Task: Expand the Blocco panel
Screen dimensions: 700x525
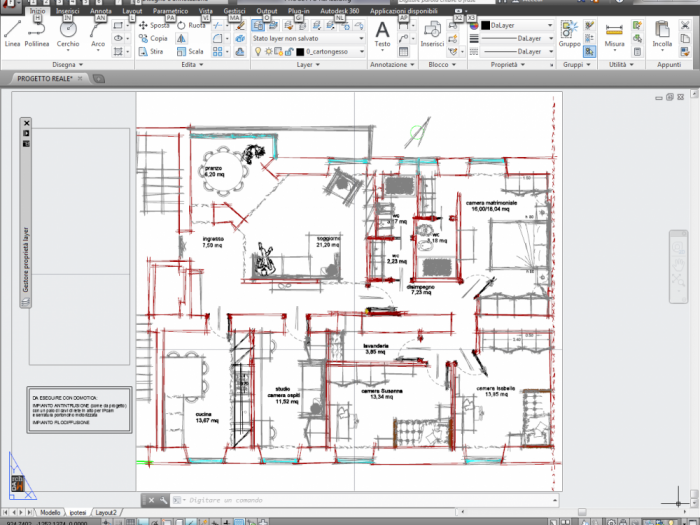Action: pyautogui.click(x=442, y=65)
